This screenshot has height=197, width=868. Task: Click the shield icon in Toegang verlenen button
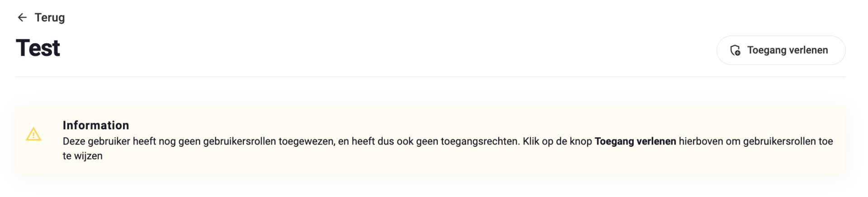tap(735, 50)
